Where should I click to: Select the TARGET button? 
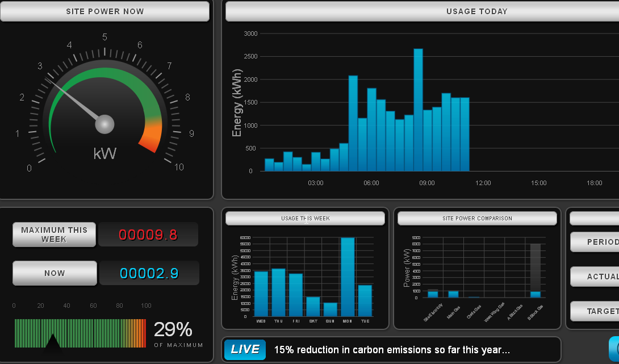[595, 312]
